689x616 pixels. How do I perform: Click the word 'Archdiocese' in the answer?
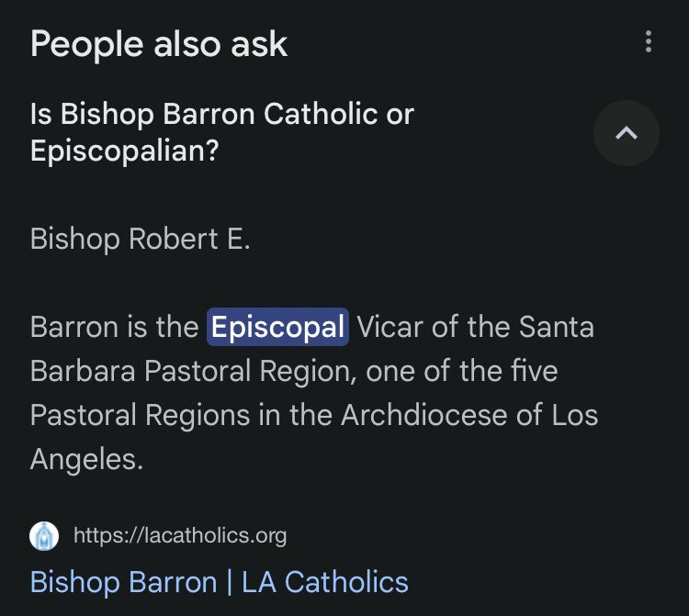click(x=442, y=415)
